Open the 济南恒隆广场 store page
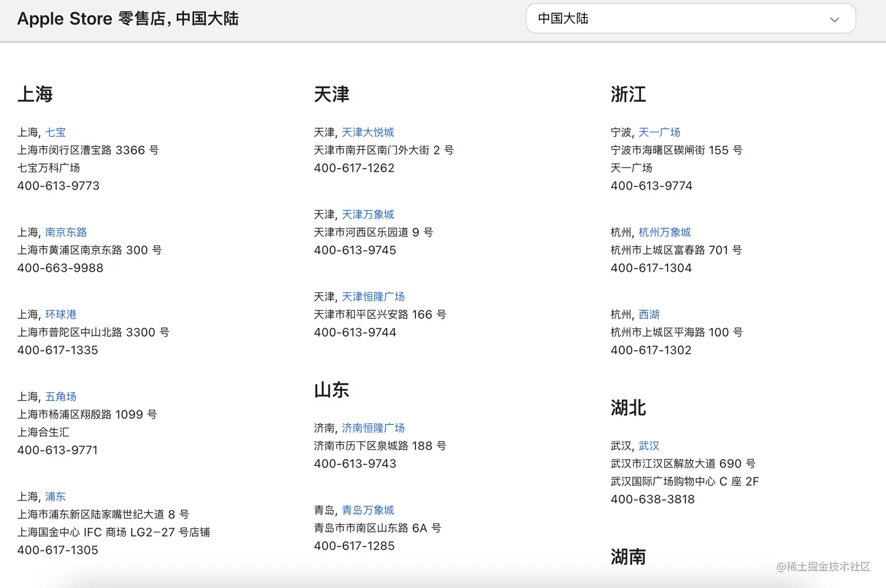Screen dimensions: 886x588 [374, 428]
